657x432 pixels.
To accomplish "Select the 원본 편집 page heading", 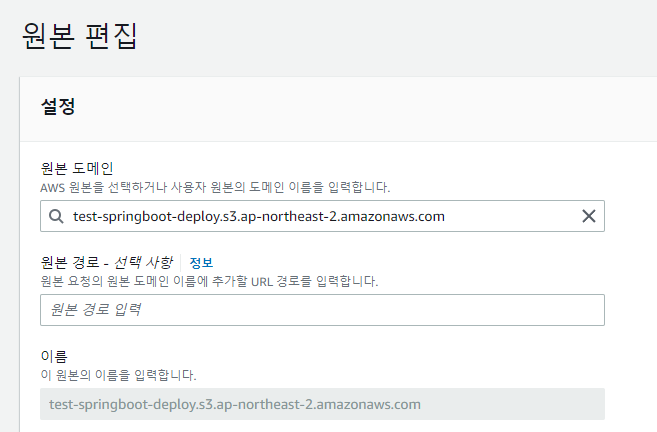I will tap(80, 36).
